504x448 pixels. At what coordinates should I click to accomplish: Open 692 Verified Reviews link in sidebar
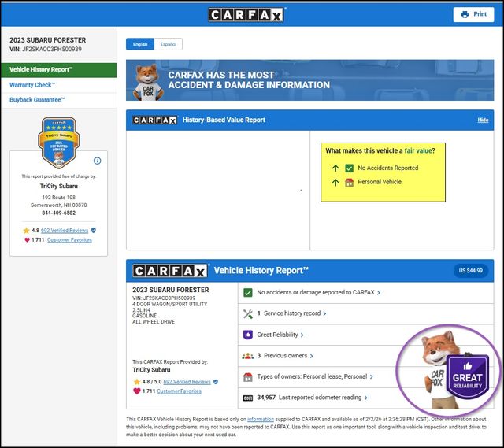tap(65, 230)
